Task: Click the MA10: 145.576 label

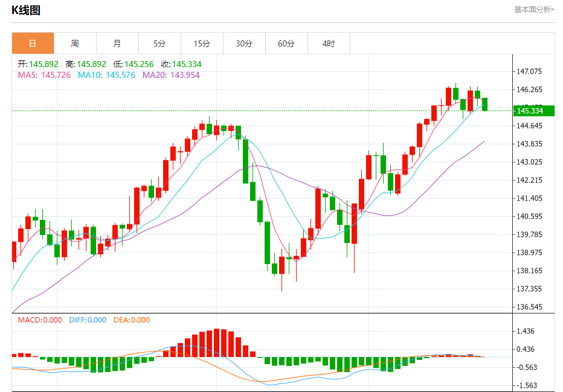Action: click(x=107, y=75)
